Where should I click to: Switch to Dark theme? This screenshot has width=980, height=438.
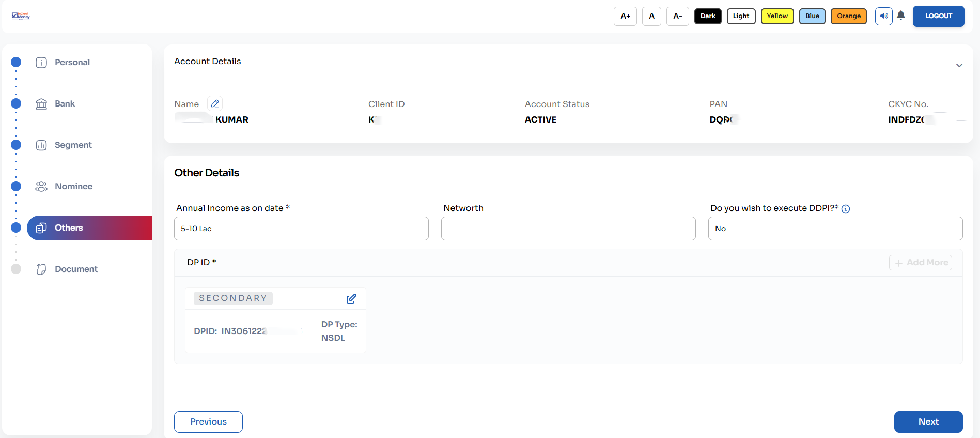pos(708,16)
